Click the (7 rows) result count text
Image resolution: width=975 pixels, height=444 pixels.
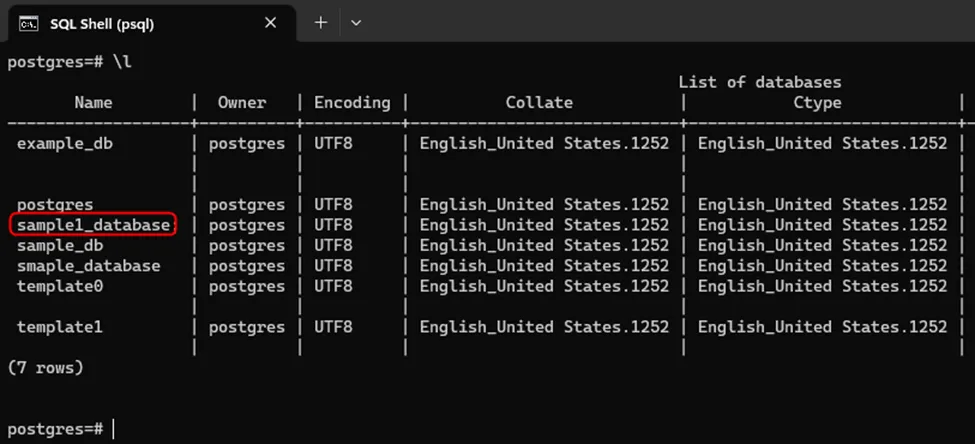tap(45, 368)
